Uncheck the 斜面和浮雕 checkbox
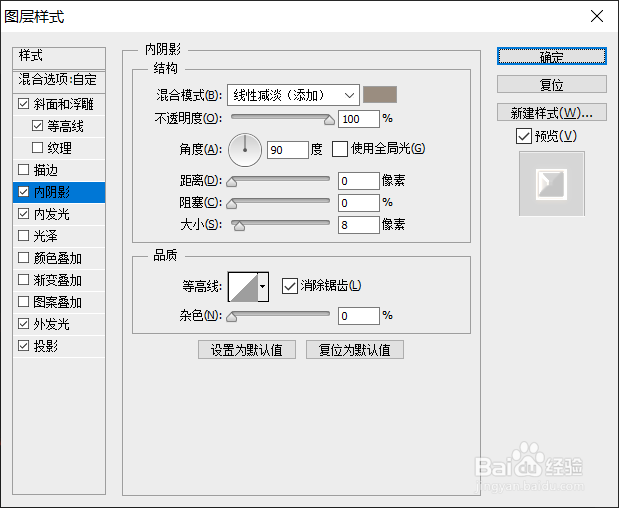The height and width of the screenshot is (508, 619). [23, 104]
